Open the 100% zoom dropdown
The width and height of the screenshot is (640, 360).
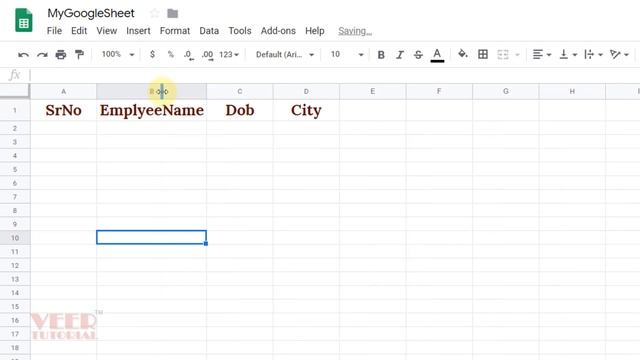pos(118,54)
